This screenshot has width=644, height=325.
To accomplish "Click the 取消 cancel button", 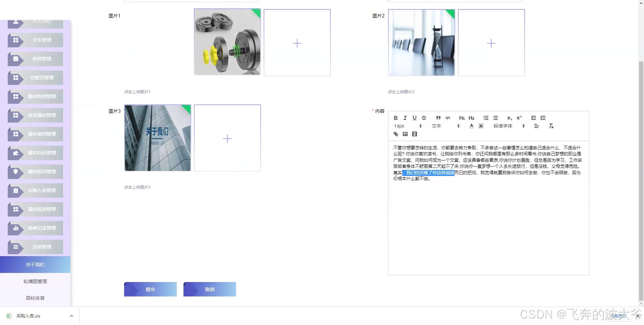I will coord(210,289).
